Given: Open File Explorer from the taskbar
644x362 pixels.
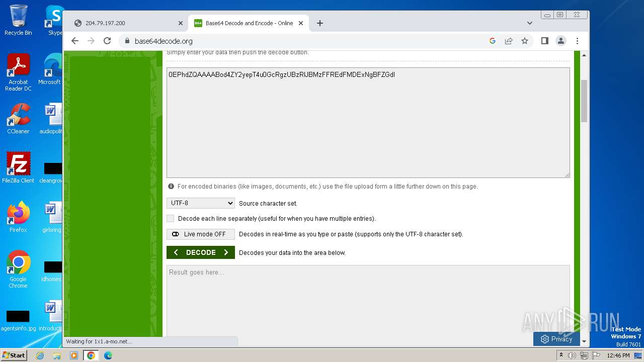Looking at the screenshot, I should (57, 355).
